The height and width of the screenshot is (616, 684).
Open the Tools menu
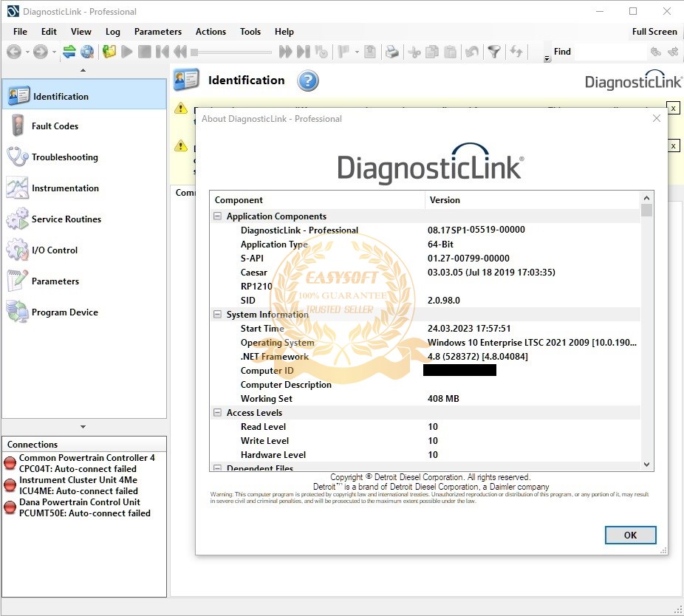(250, 32)
